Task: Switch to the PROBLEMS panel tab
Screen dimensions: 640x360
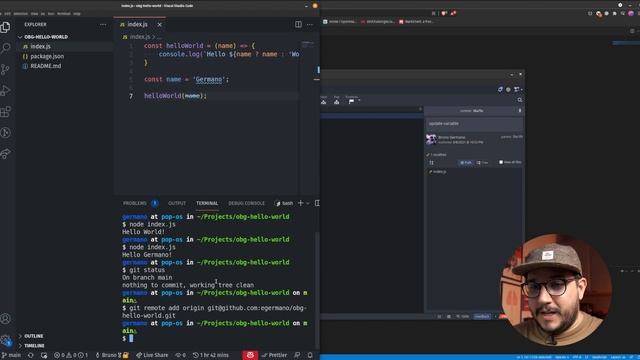Action: coord(135,203)
